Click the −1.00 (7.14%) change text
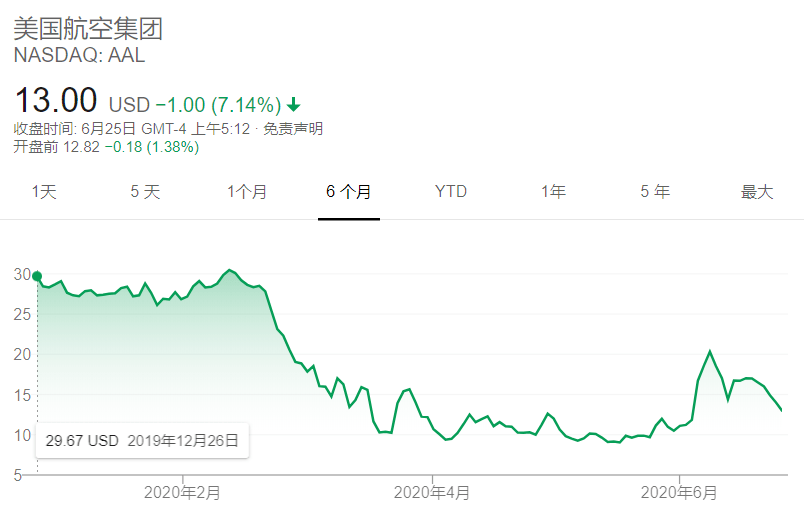 click(218, 105)
